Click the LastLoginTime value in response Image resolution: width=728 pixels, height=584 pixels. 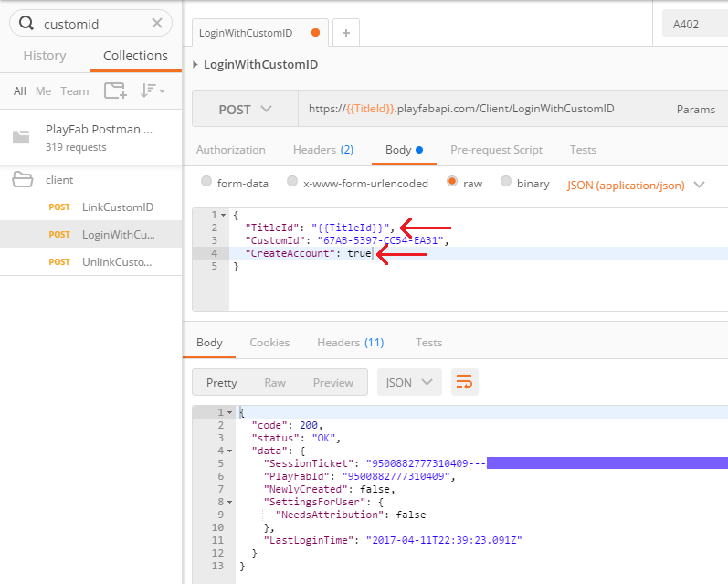coord(444,540)
